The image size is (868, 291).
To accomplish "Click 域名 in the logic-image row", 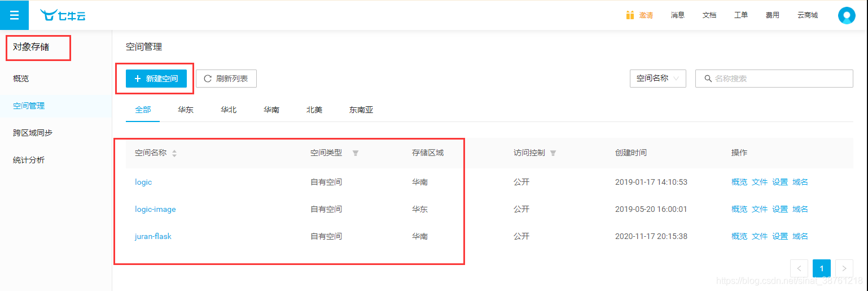I will (800, 209).
